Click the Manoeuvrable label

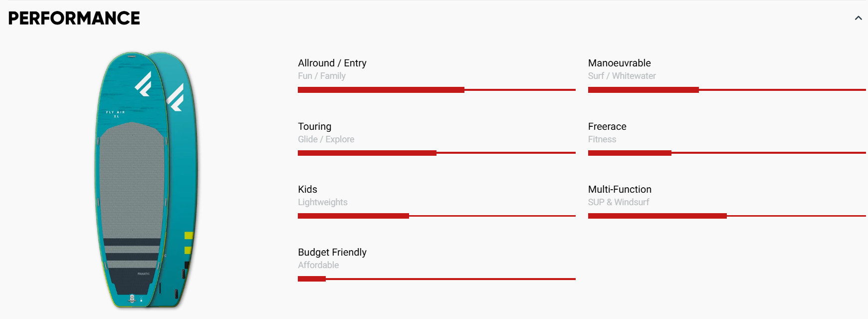619,63
